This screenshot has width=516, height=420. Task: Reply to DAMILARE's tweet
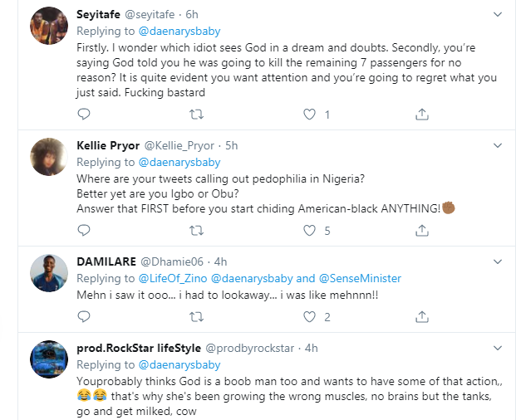coord(83,316)
